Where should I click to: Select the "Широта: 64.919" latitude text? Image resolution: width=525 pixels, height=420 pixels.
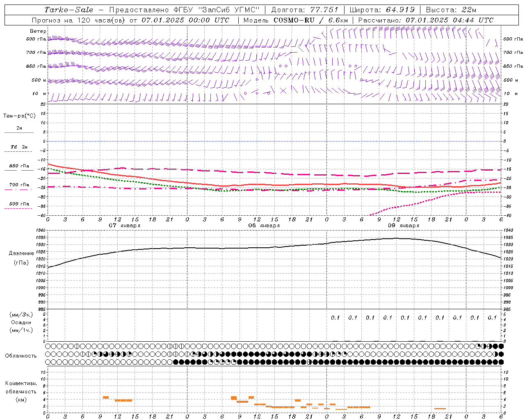tap(382, 10)
